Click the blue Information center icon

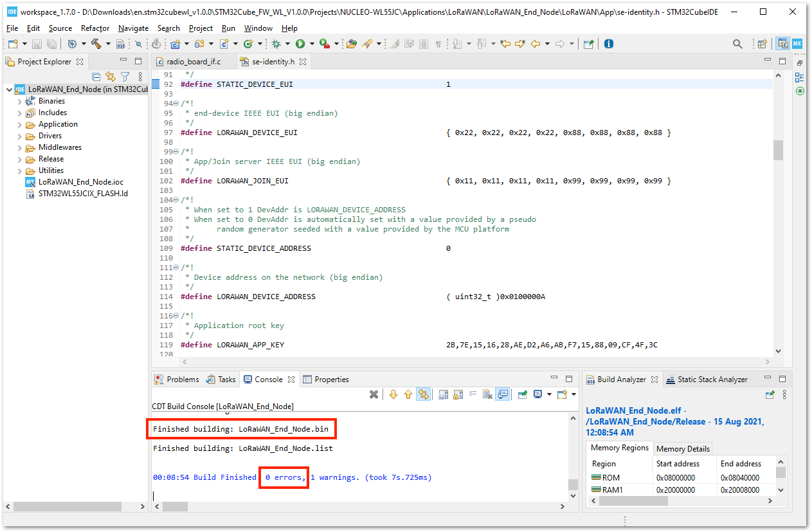(x=608, y=44)
